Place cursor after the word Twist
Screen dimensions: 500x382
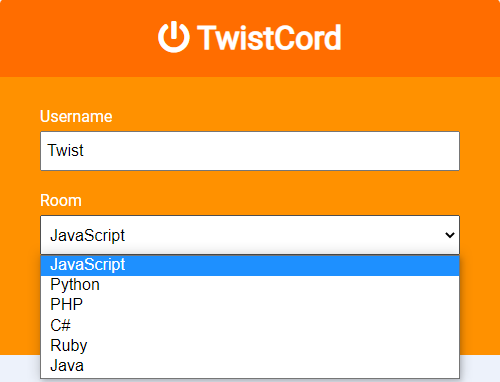click(x=84, y=150)
